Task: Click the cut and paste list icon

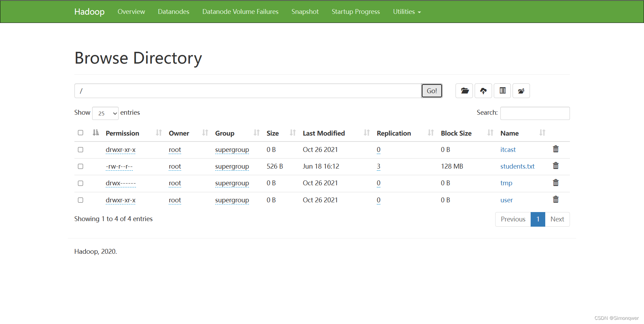Action: pos(502,91)
